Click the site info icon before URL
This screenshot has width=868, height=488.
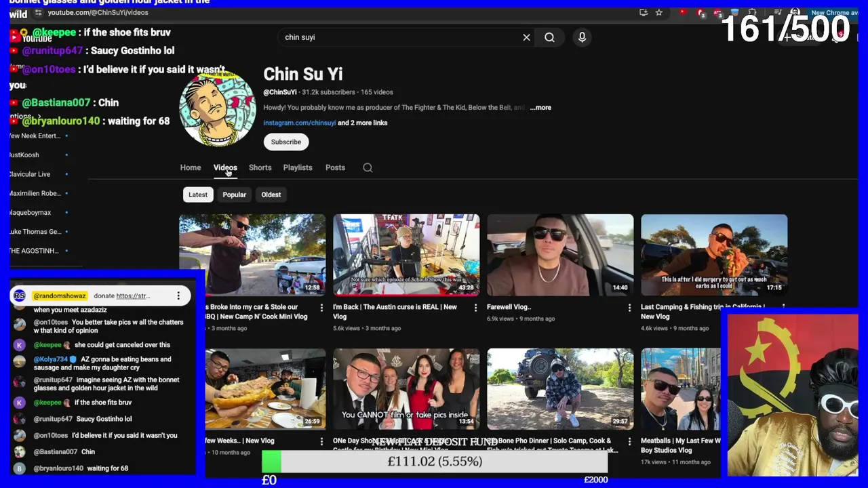tap(38, 12)
